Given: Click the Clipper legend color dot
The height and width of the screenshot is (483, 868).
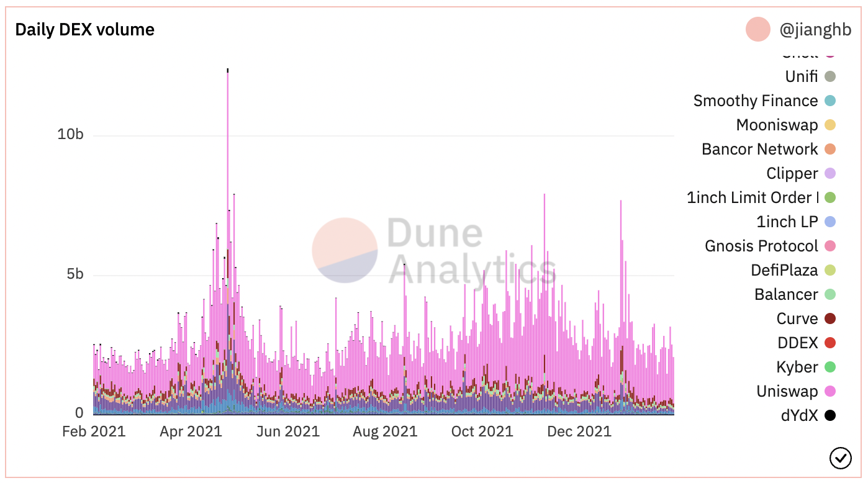Looking at the screenshot, I should 830,174.
